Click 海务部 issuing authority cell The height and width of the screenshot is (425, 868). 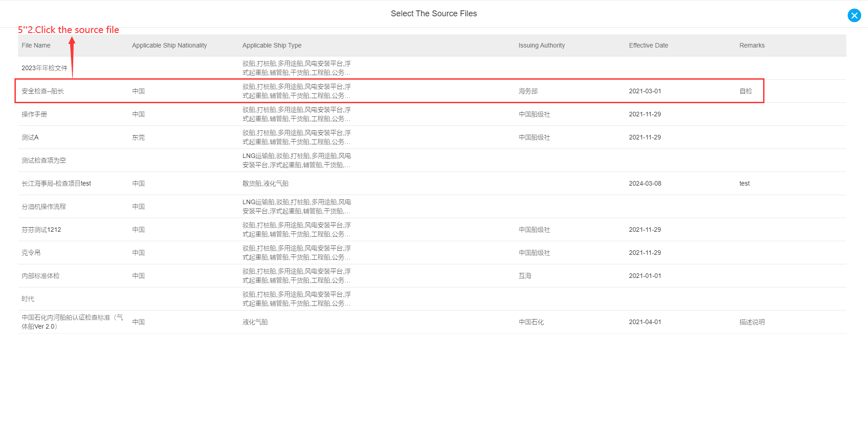(x=528, y=91)
